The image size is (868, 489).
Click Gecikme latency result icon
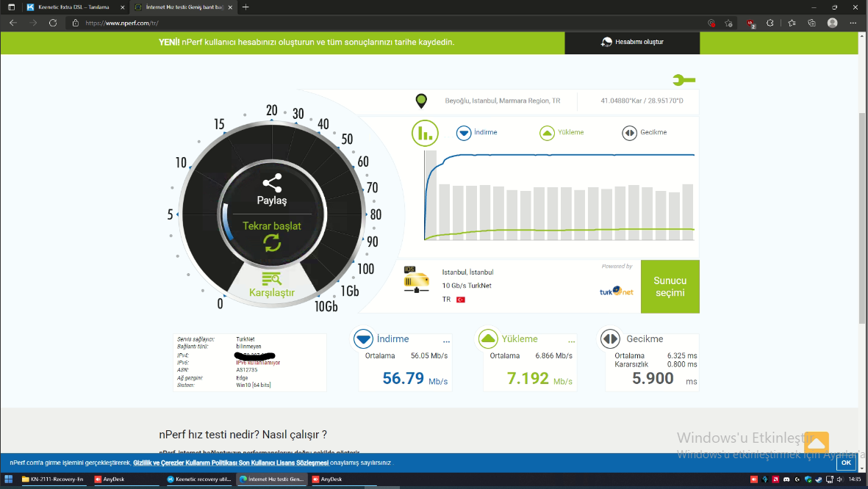pyautogui.click(x=610, y=338)
